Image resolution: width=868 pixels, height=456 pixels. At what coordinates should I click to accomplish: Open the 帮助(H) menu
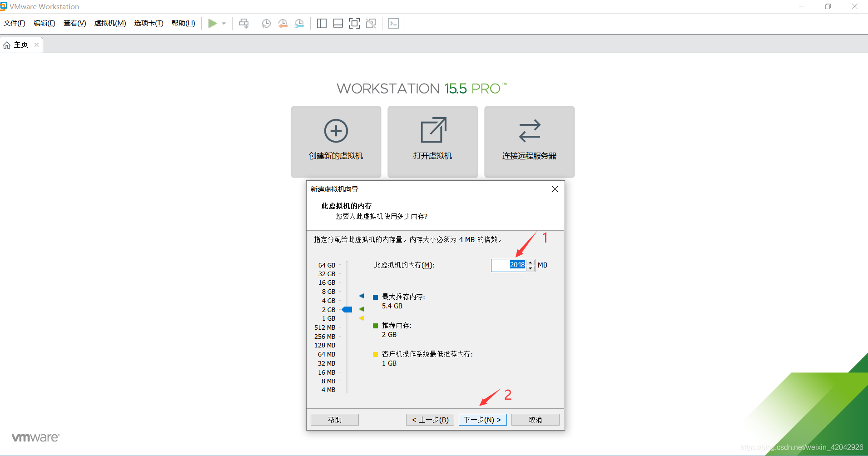(x=184, y=23)
